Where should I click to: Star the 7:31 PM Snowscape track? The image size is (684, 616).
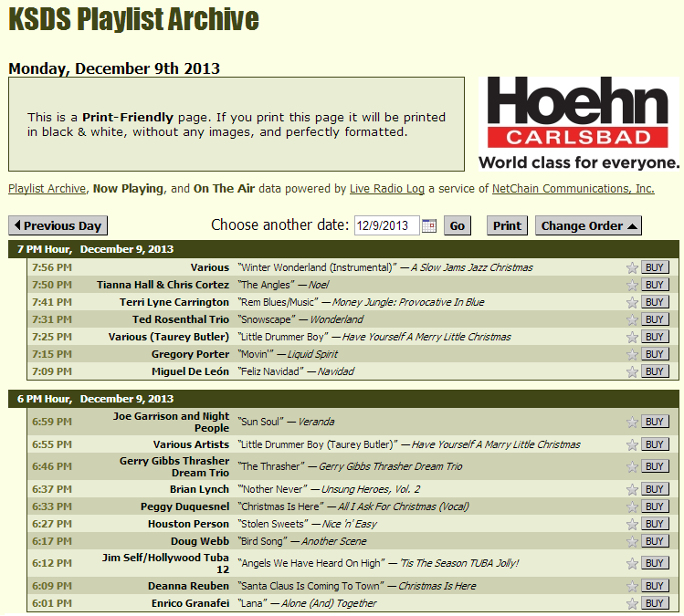point(632,319)
